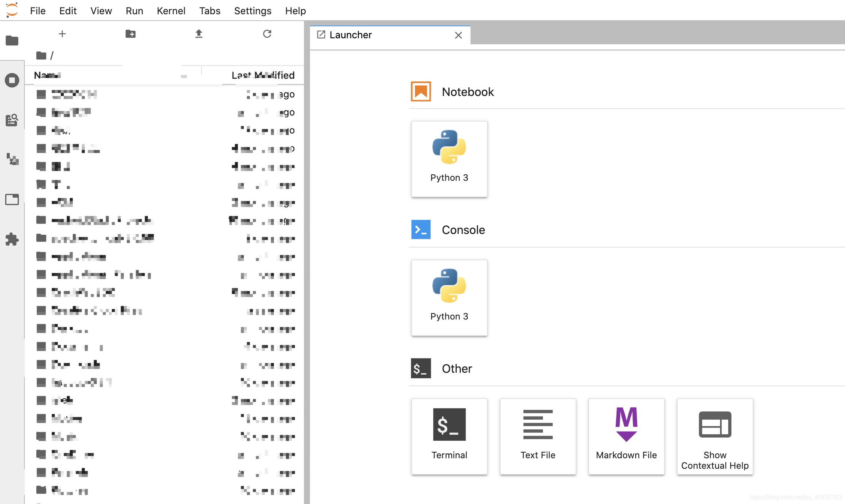This screenshot has width=845, height=504.
Task: Click the Upload Files icon
Action: [199, 34]
